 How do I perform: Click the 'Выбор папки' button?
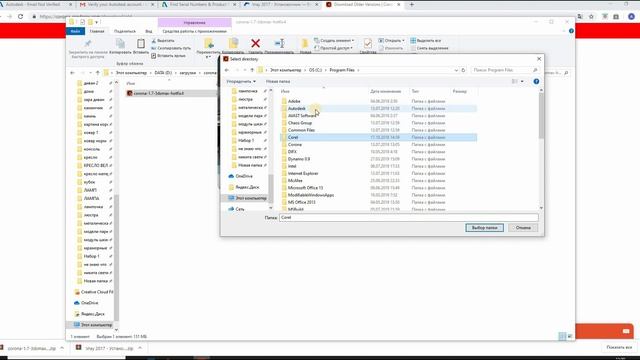point(484,228)
